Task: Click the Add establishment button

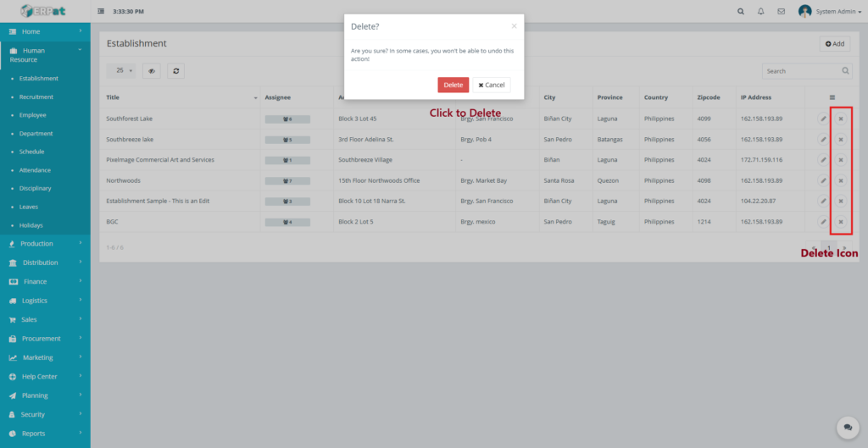Action: click(x=834, y=44)
